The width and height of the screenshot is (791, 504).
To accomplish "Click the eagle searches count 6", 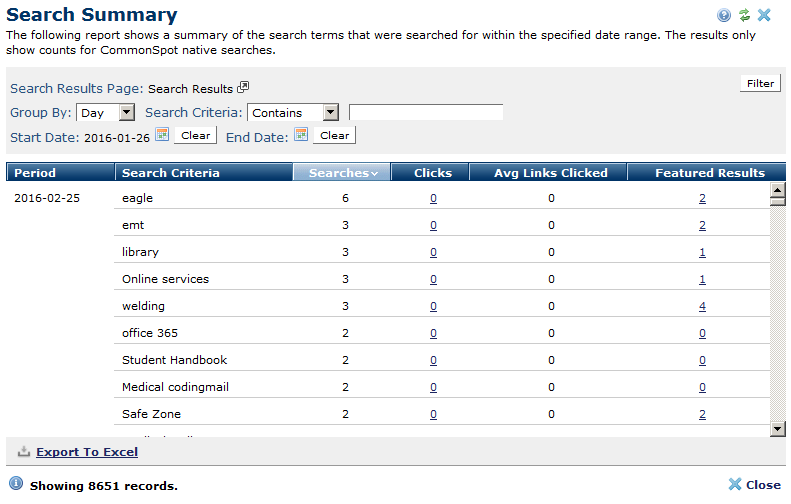I will coord(345,198).
